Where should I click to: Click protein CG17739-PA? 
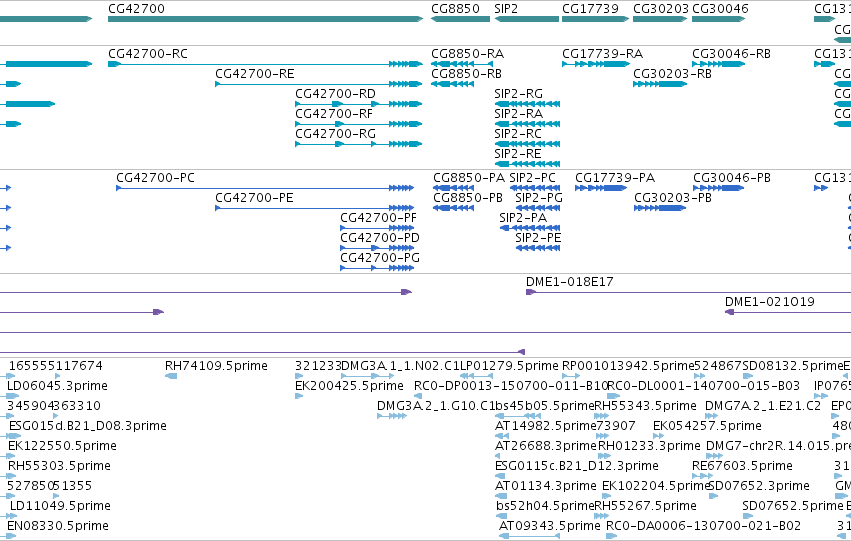[x=601, y=188]
